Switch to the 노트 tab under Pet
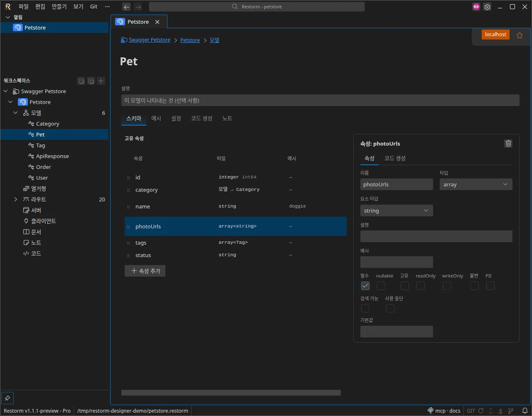Image resolution: width=532 pixels, height=416 pixels. (227, 119)
